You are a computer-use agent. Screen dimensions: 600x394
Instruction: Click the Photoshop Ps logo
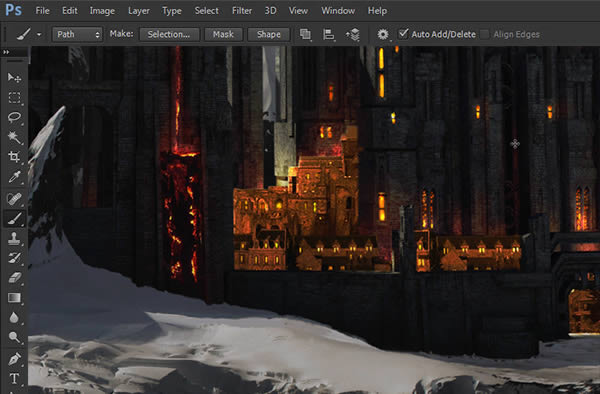coord(13,10)
